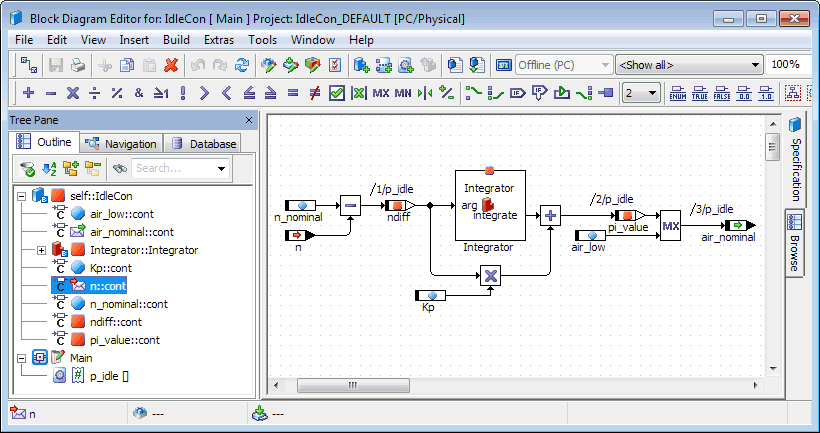Select p_idle [] under Main
The width and height of the screenshot is (820, 433).
[109, 376]
